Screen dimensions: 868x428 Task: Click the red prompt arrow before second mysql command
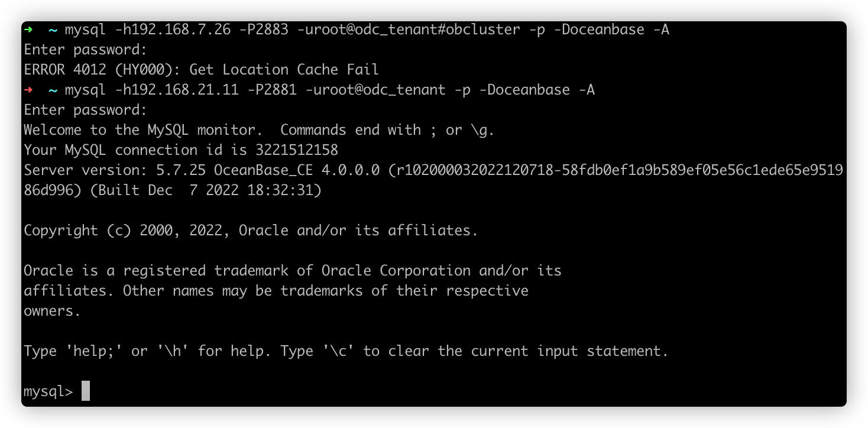[28, 90]
